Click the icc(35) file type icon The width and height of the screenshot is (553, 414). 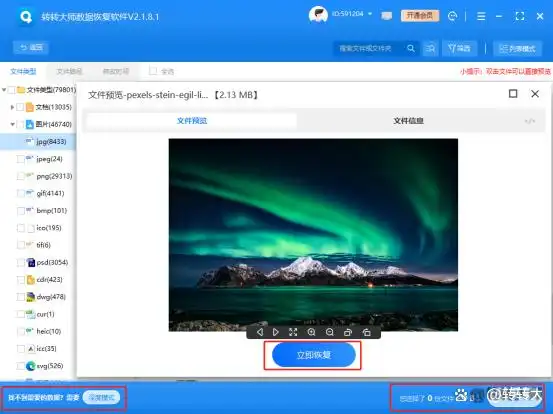tap(31, 349)
